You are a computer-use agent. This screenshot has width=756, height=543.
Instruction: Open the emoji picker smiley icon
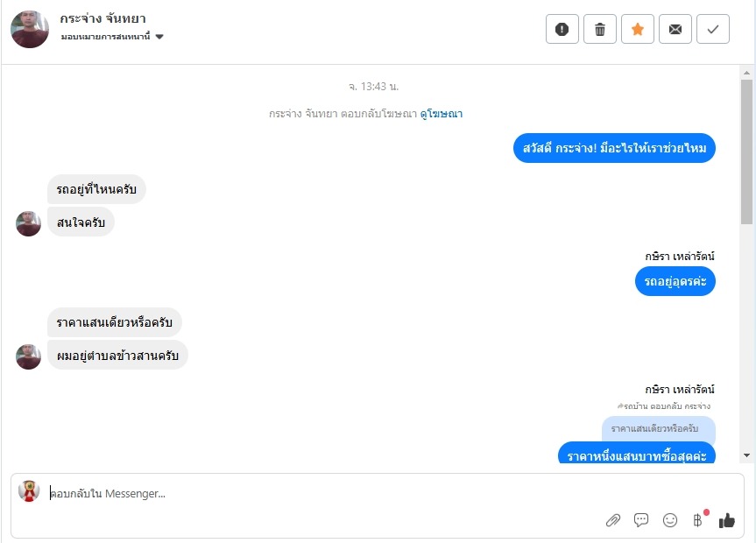pos(669,520)
